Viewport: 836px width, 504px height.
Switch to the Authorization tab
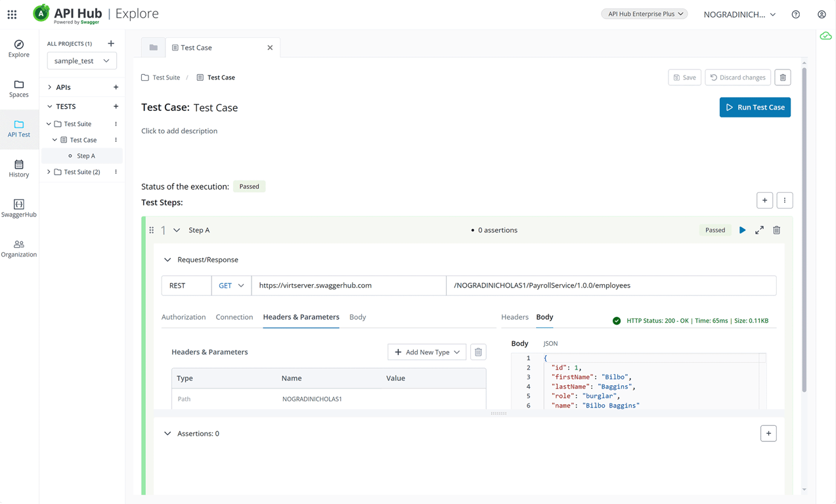click(x=184, y=317)
